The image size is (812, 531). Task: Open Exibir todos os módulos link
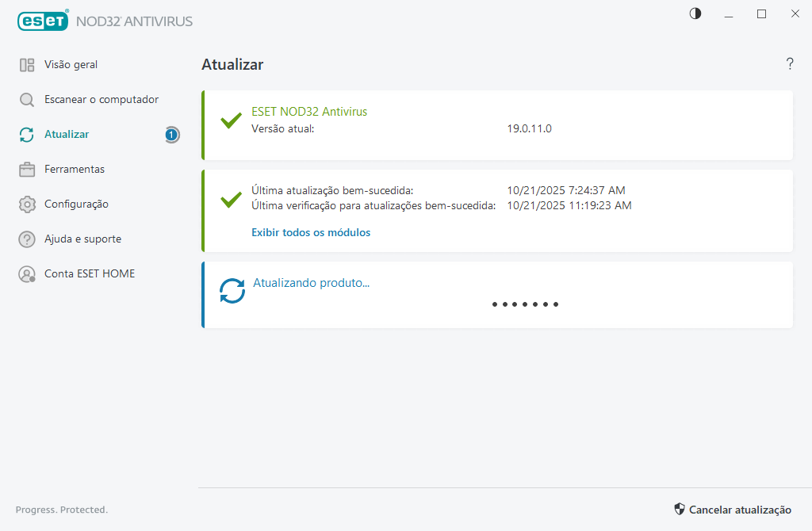pyautogui.click(x=311, y=232)
